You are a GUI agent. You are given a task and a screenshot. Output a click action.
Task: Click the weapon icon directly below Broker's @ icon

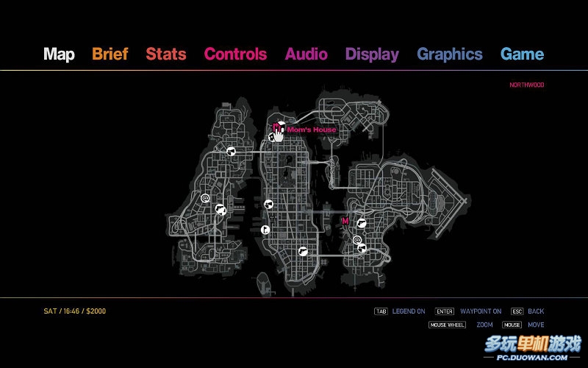click(x=362, y=249)
